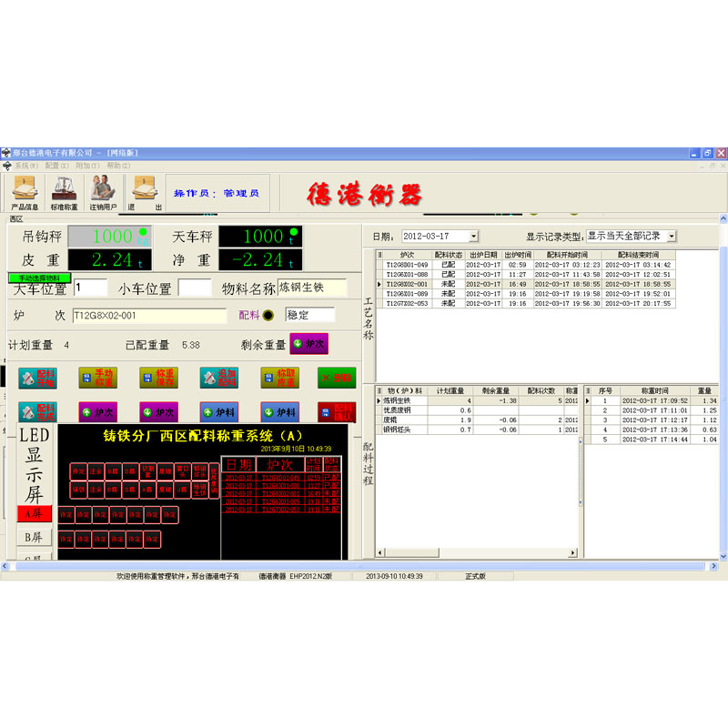The width and height of the screenshot is (728, 728).
Task: Click the 配料开始时间 column header
Action: (x=567, y=255)
